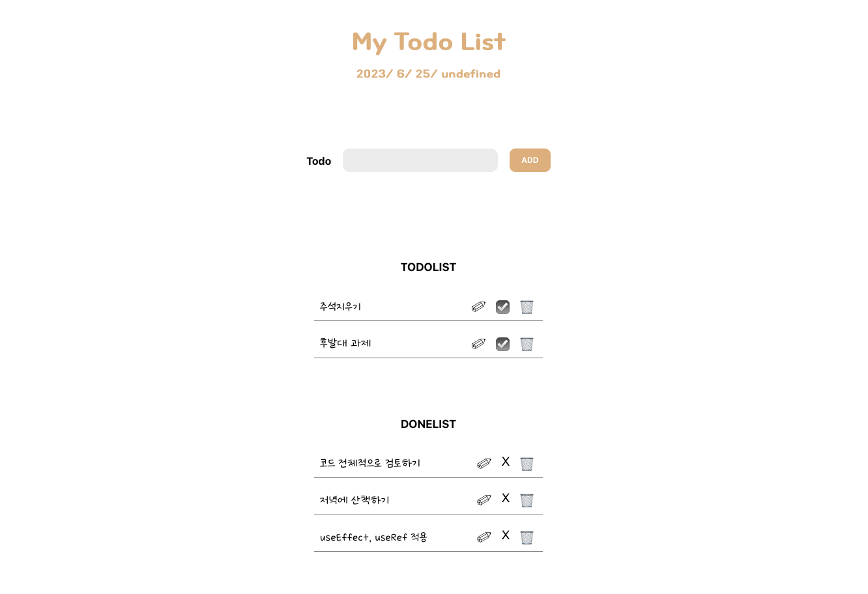The height and width of the screenshot is (594, 868).
Task: Undo 코드 전체적으로 검토하기 with X
Action: [505, 462]
